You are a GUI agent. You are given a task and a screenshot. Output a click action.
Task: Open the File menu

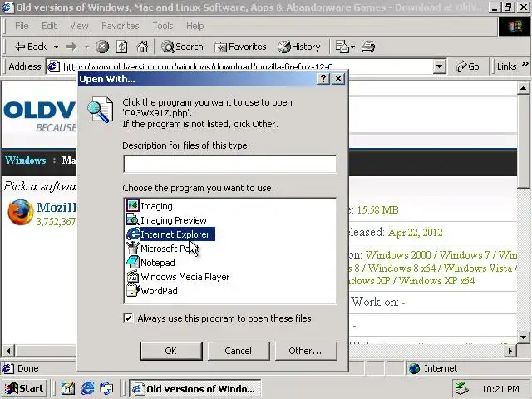(x=22, y=26)
